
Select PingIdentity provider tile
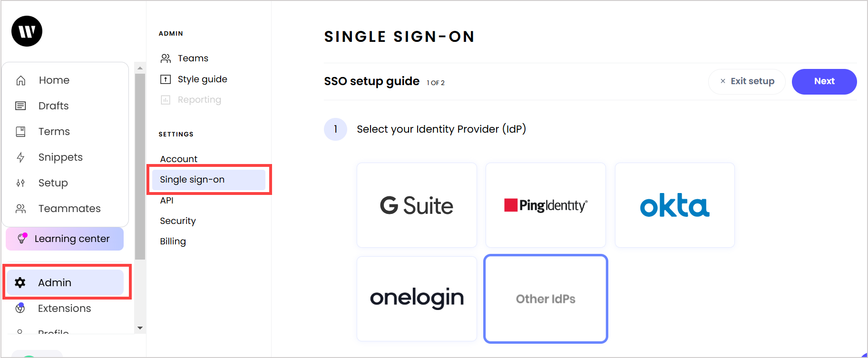(x=546, y=205)
